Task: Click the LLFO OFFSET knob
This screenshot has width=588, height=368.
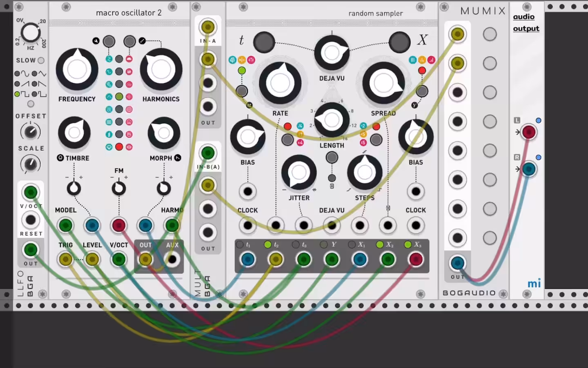Action: pos(31,132)
